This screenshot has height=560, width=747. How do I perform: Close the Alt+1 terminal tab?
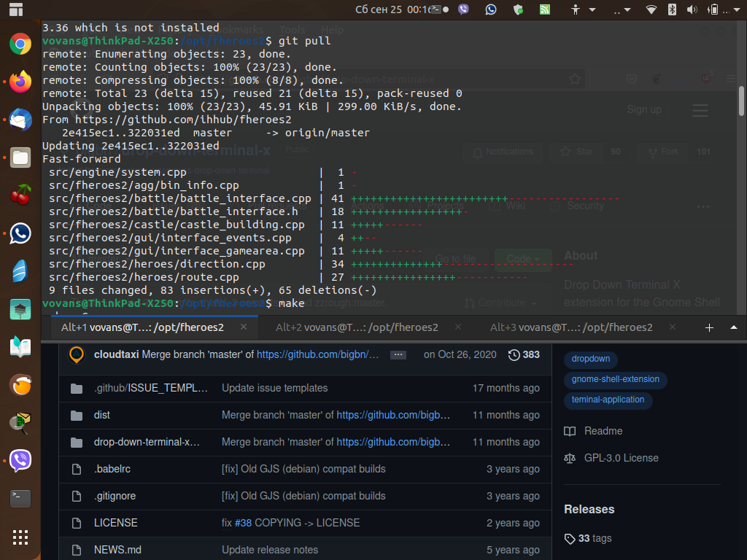tap(244, 327)
